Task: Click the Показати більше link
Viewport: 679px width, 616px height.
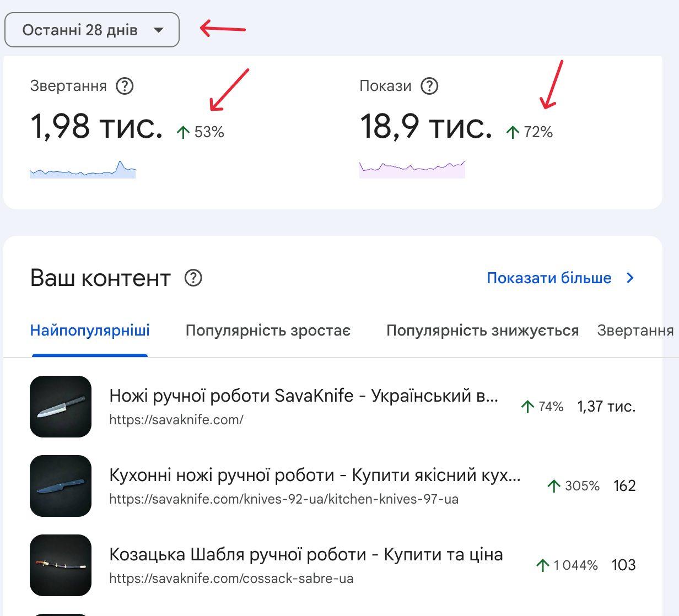Action: (549, 278)
